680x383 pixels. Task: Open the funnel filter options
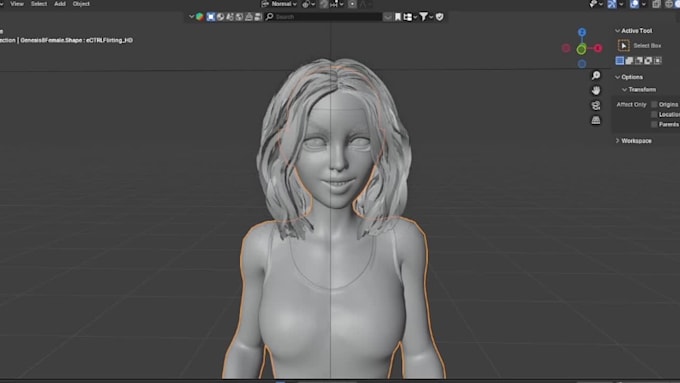click(x=426, y=16)
